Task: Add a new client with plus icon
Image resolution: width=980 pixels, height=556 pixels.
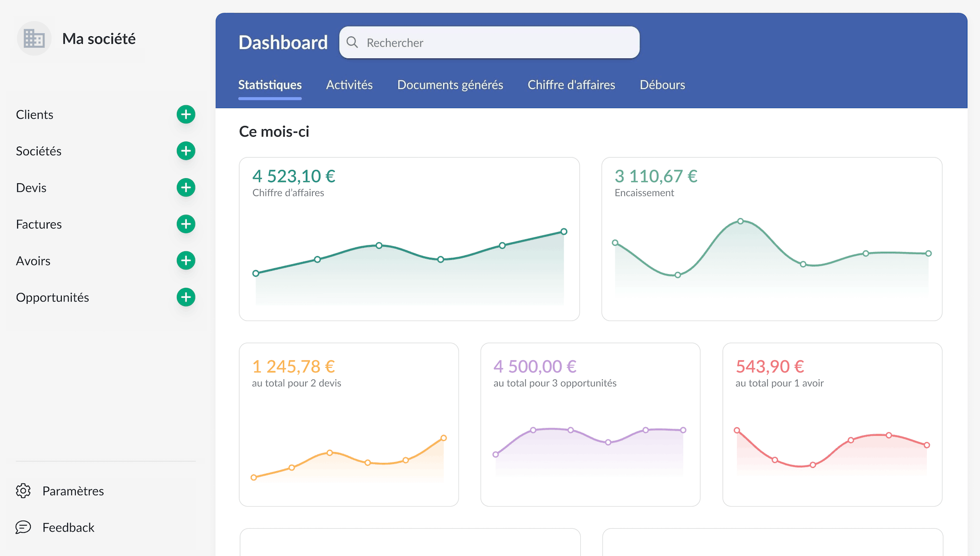Action: (x=186, y=114)
